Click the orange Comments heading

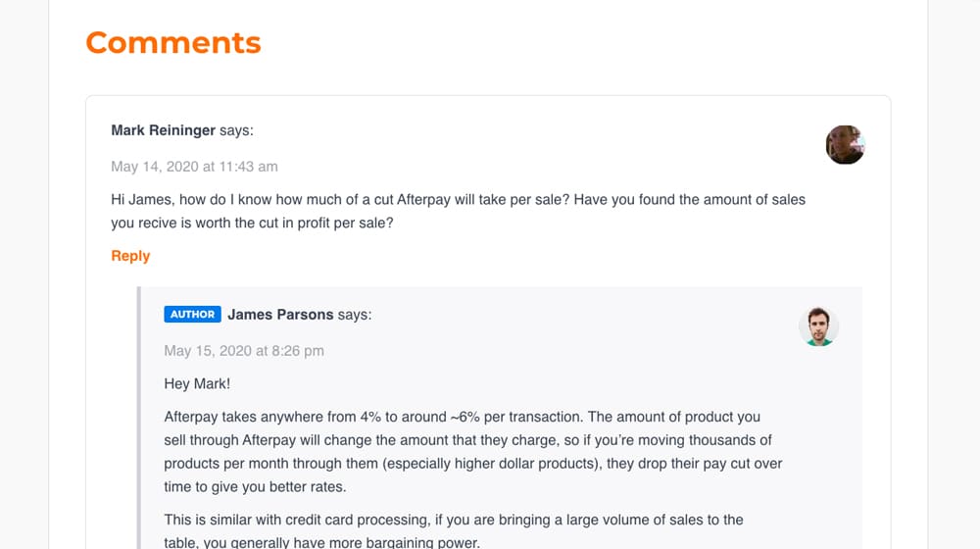172,43
